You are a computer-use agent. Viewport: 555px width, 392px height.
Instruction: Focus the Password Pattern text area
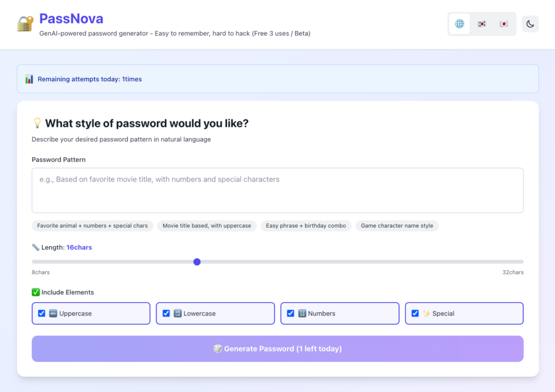277,190
